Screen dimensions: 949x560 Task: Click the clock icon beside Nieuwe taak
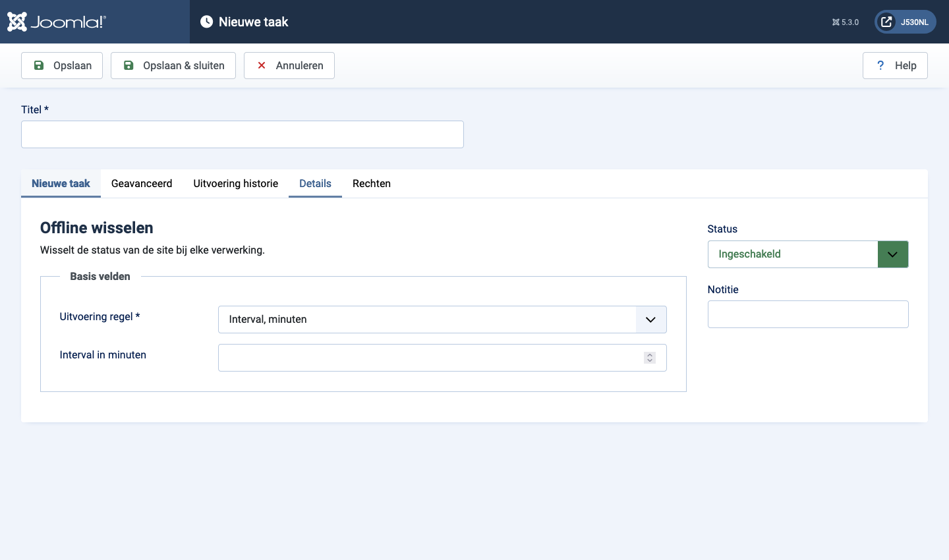pos(206,22)
